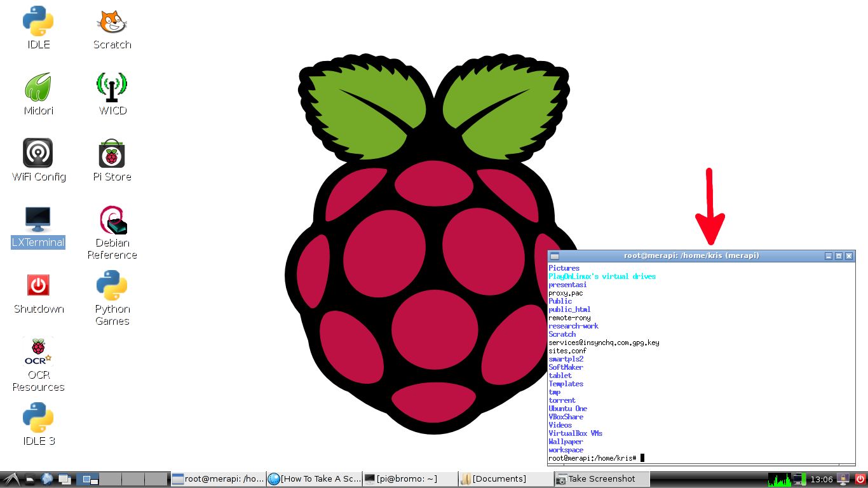Open the Python Games desktop icon
Screen dimensions: 868x488
tap(112, 299)
